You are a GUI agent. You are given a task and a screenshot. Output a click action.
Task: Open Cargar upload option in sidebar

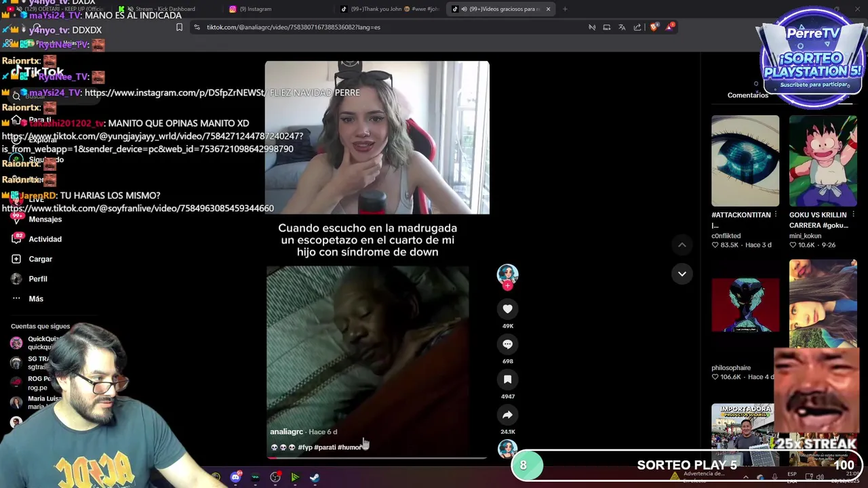[40, 259]
